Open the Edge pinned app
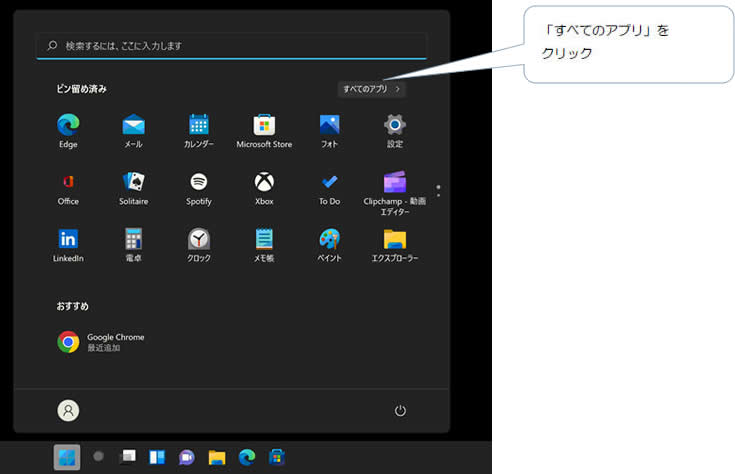Viewport: 735px width, 474px height. pos(68,131)
